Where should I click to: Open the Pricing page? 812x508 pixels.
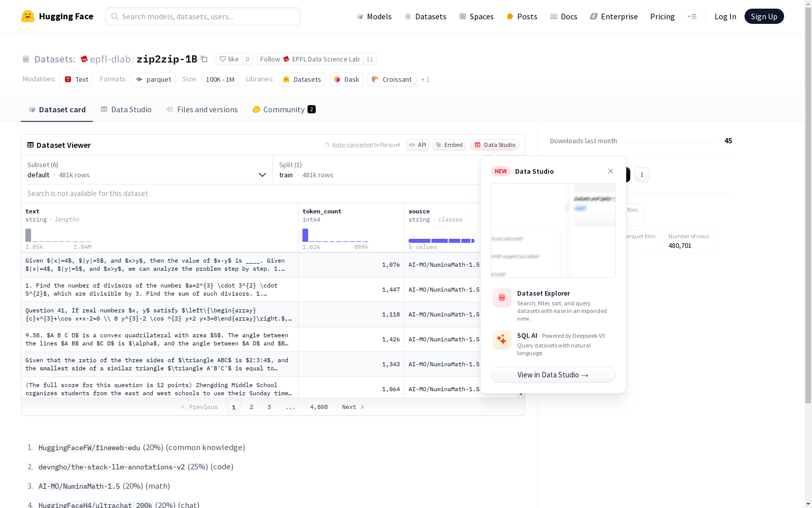(x=662, y=16)
